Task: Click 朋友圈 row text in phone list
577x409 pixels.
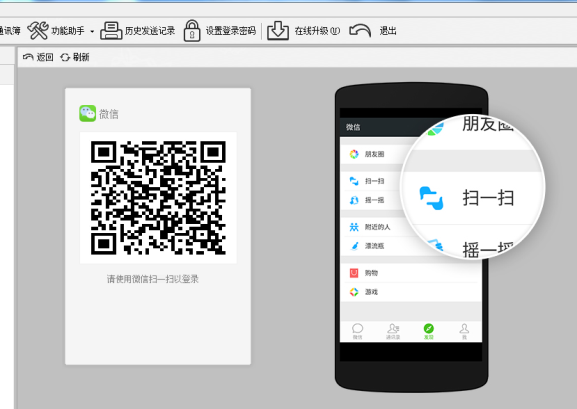Action: pyautogui.click(x=374, y=154)
